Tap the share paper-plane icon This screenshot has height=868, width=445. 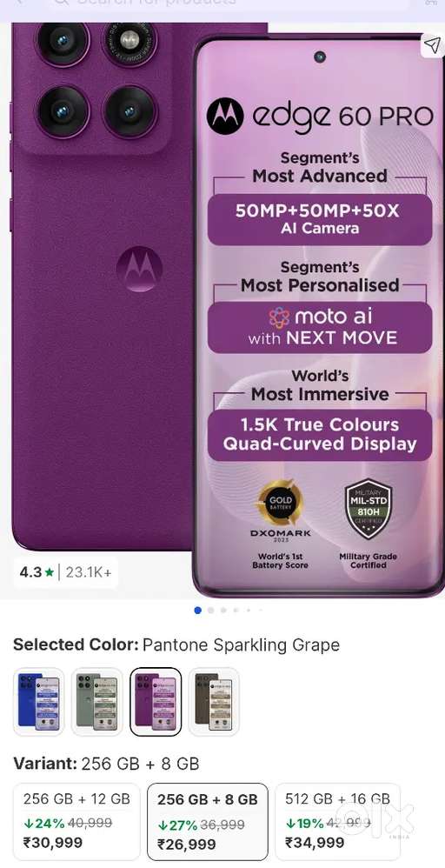click(x=432, y=45)
